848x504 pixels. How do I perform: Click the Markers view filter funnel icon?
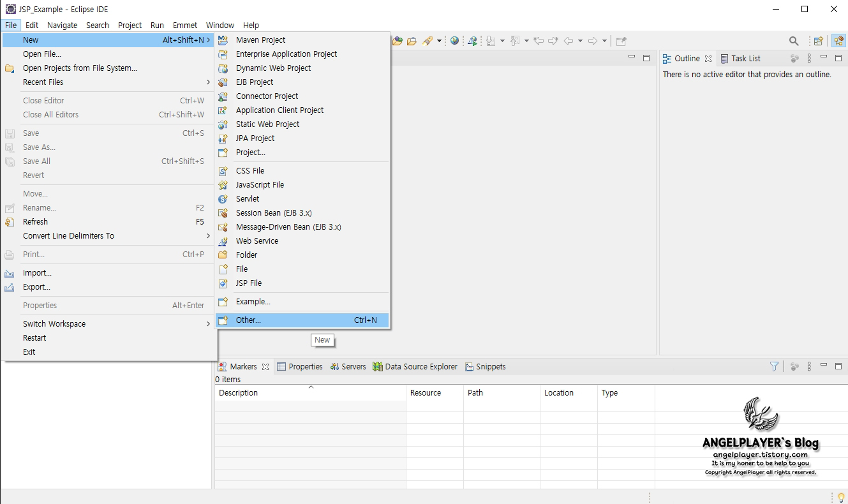click(774, 366)
